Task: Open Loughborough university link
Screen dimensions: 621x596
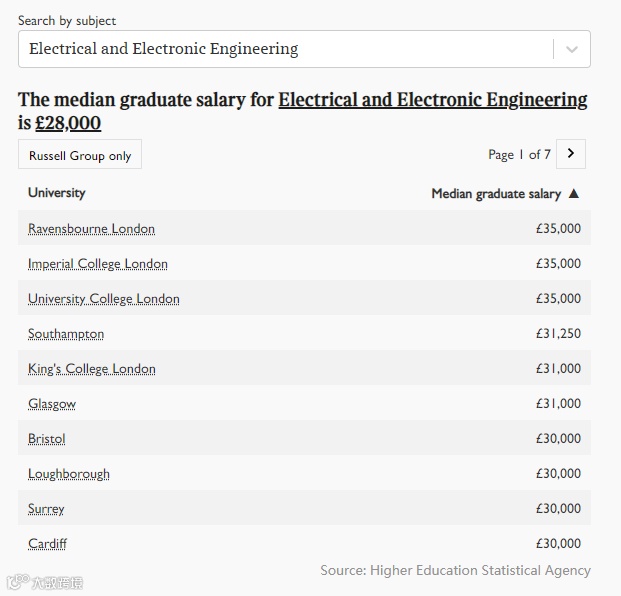Action: point(69,474)
